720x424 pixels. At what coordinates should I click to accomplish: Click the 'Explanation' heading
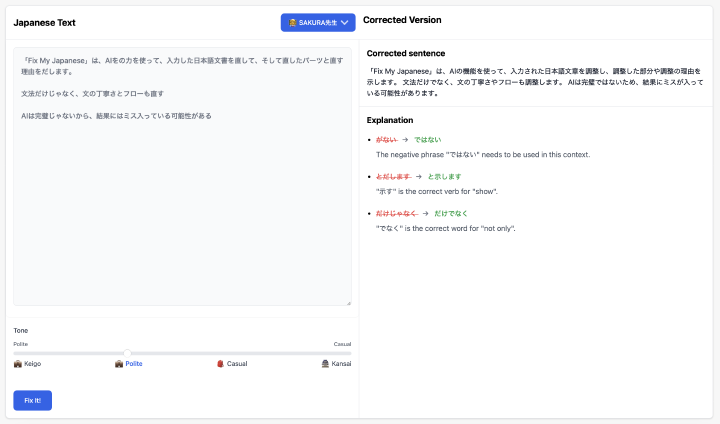click(390, 120)
